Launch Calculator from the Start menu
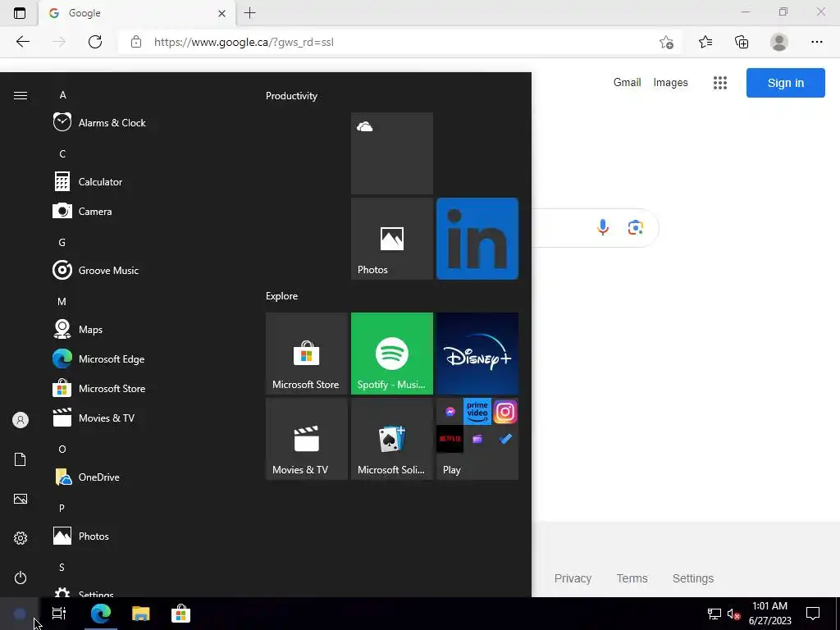This screenshot has height=630, width=840. point(88,181)
